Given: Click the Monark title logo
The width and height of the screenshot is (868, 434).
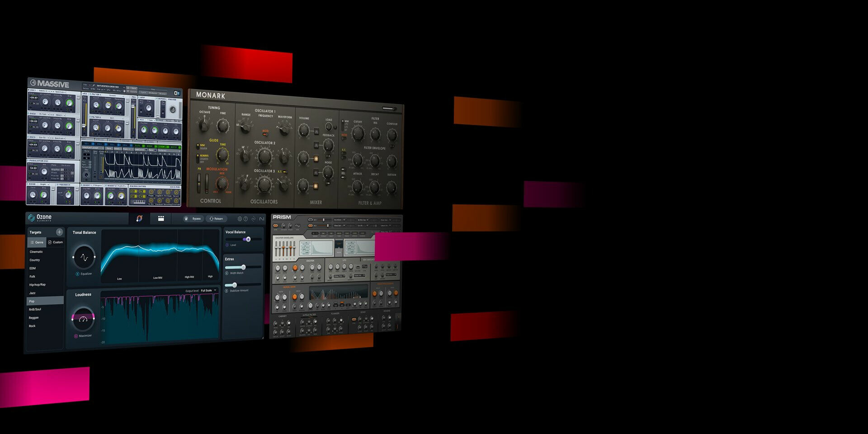Looking at the screenshot, I should [x=211, y=95].
